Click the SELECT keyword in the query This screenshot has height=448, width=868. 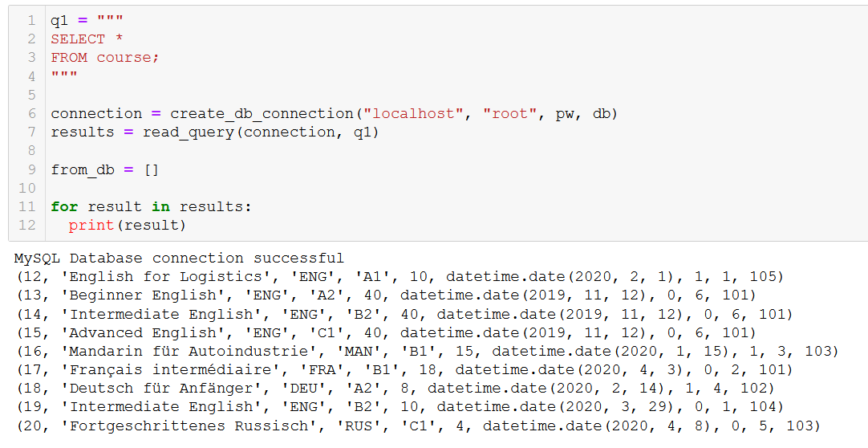(x=78, y=39)
